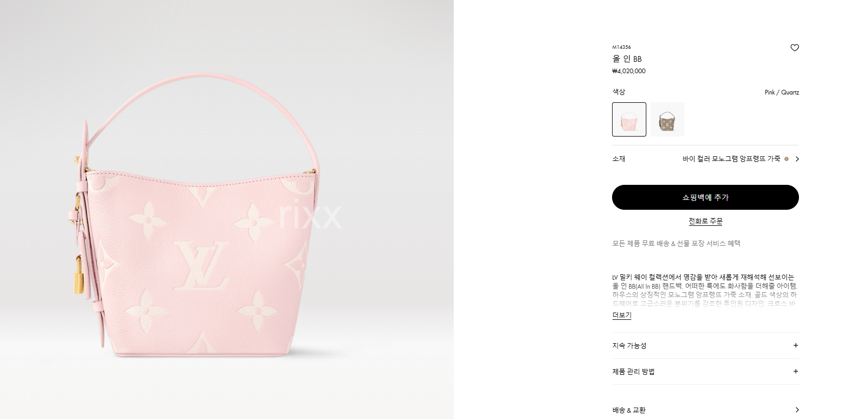Select the Pink / Quartz color swatch
868x419 pixels.
(x=629, y=119)
